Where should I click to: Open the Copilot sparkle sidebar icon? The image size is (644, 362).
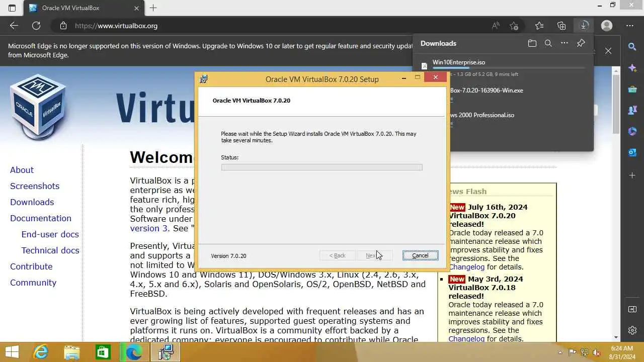pyautogui.click(x=632, y=68)
